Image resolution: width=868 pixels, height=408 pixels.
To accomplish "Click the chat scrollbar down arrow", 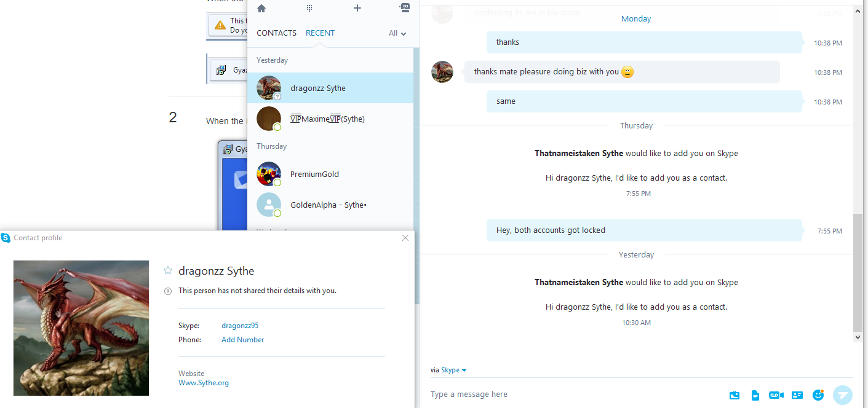I will click(858, 337).
